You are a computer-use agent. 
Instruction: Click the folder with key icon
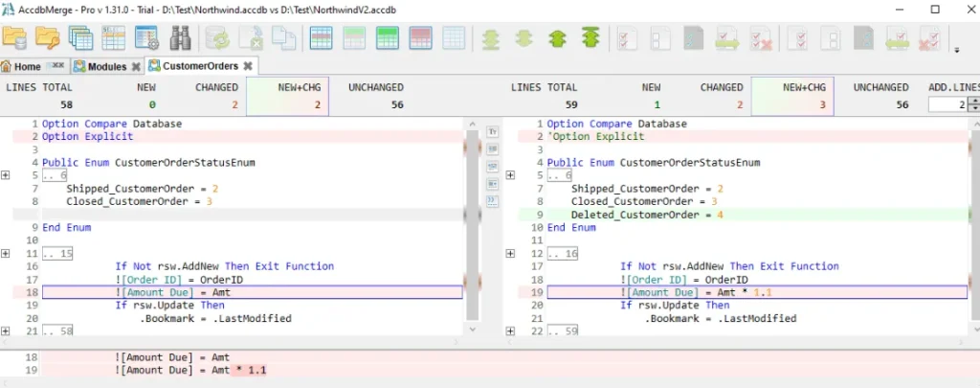point(48,38)
